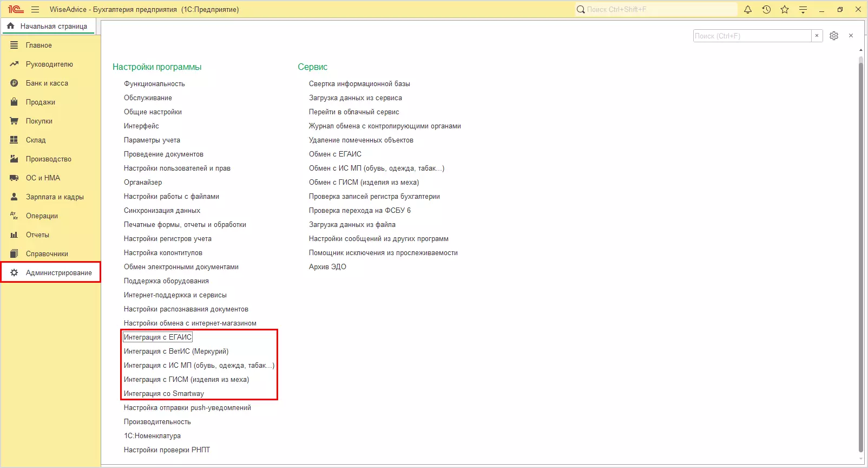Open Настройки проверки РНПТ
The width and height of the screenshot is (868, 468).
pos(167,450)
